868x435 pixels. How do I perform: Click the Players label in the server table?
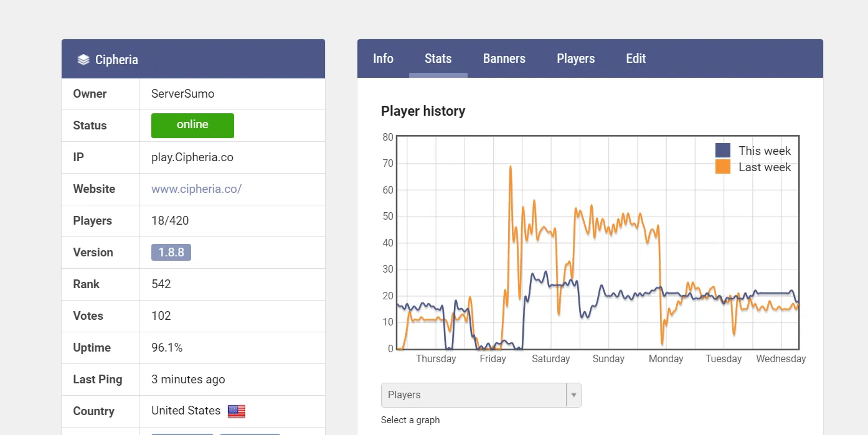tap(92, 221)
